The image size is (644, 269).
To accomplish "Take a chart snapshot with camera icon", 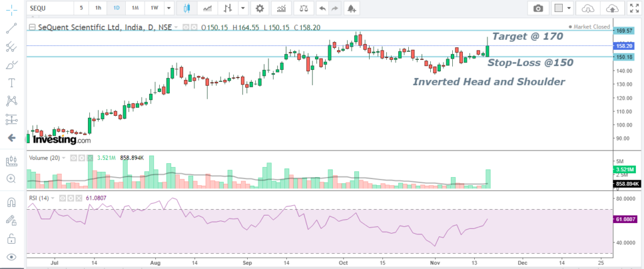I will pos(538,8).
